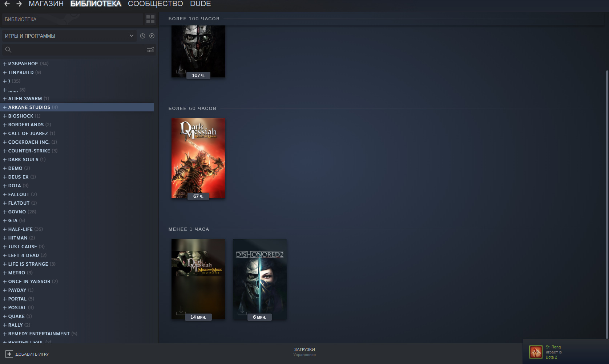Select DEUS EX collection row
Viewport: 609px width, 364px height.
point(77,177)
